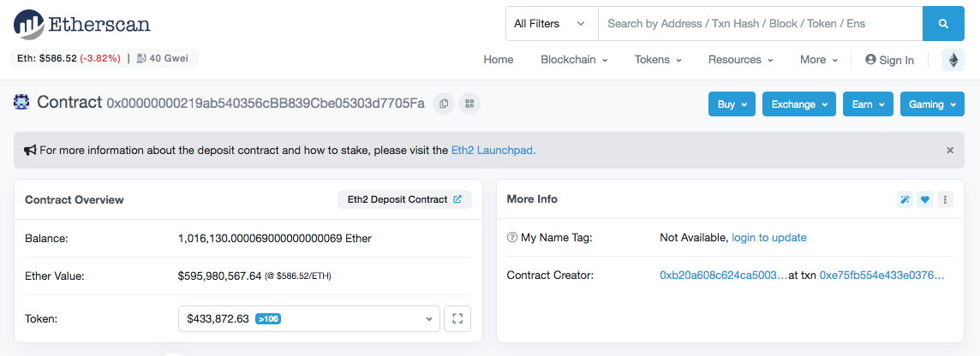980x356 pixels.
Task: Click the gas pump Gwei icon
Action: (x=141, y=58)
